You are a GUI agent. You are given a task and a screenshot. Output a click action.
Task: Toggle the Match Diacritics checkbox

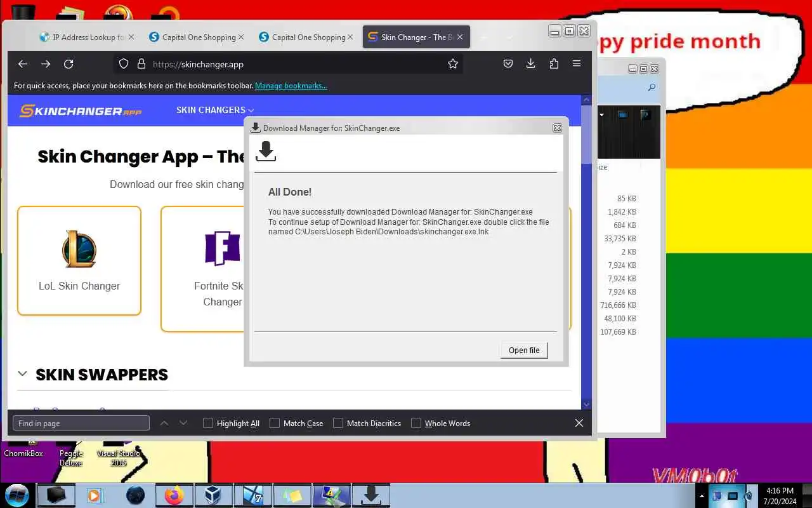point(338,423)
